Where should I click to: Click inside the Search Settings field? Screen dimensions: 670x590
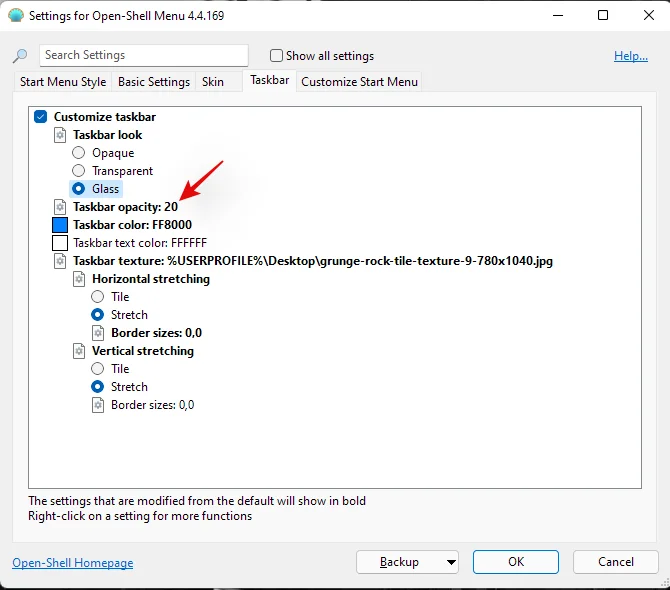(x=144, y=56)
